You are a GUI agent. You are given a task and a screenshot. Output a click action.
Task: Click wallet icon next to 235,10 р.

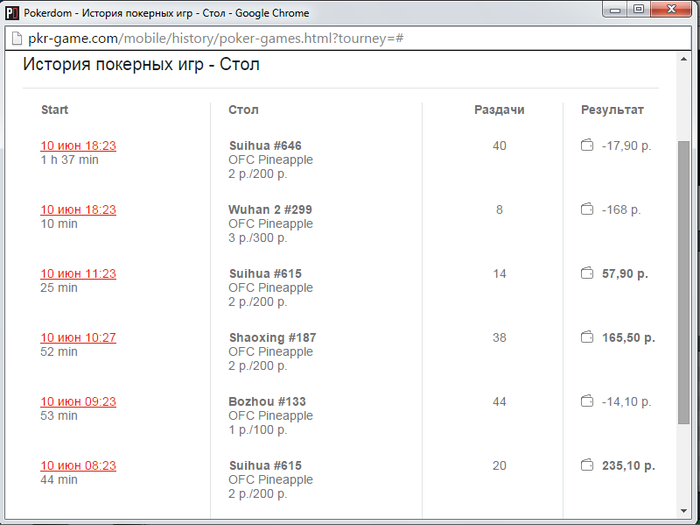[x=587, y=465]
